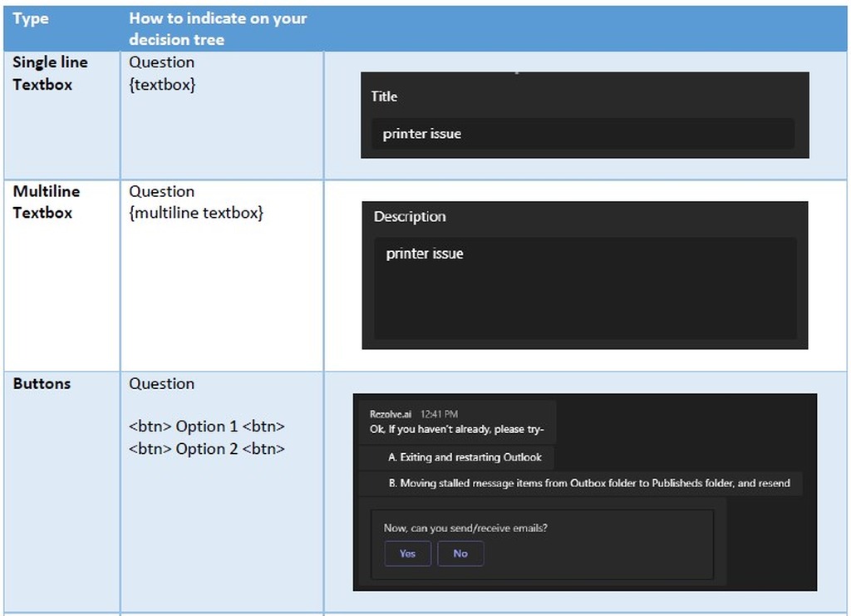851x616 pixels.
Task: Click the send/receive emails question text
Action: click(x=465, y=527)
